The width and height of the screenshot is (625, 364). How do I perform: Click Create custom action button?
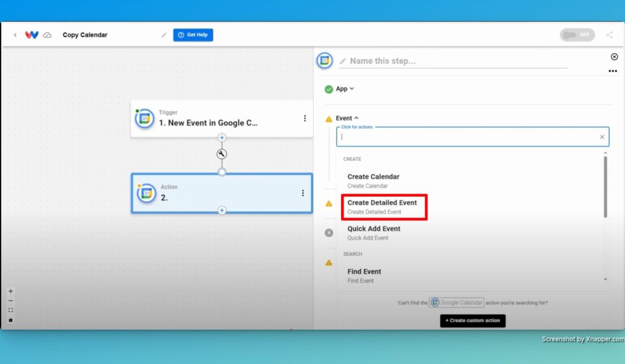[x=473, y=321]
